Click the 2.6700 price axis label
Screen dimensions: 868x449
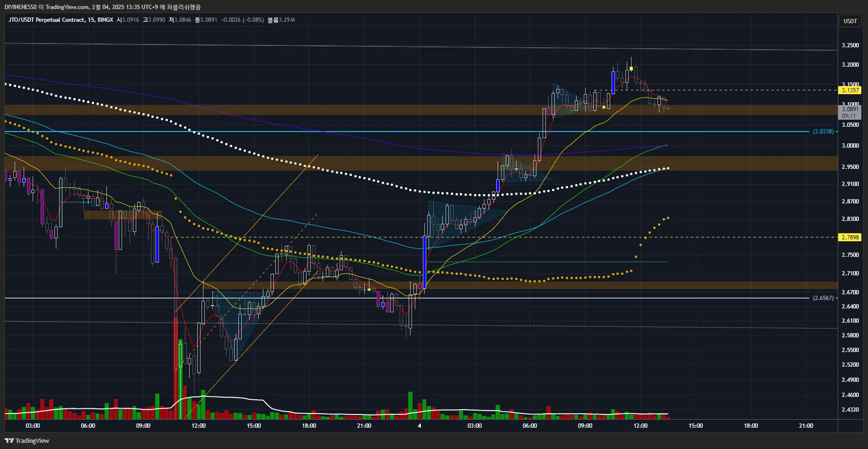pyautogui.click(x=850, y=292)
